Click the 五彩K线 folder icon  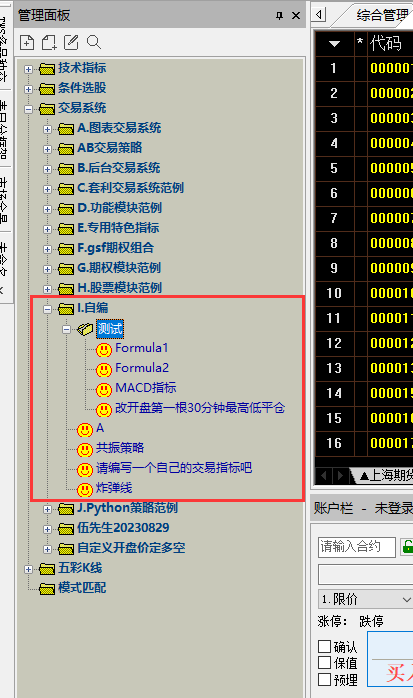[x=47, y=569]
